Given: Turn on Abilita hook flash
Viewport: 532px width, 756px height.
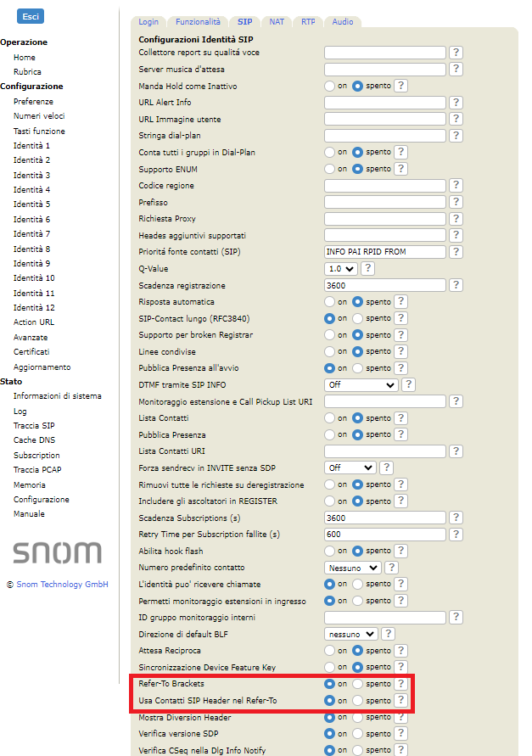Looking at the screenshot, I should [329, 551].
